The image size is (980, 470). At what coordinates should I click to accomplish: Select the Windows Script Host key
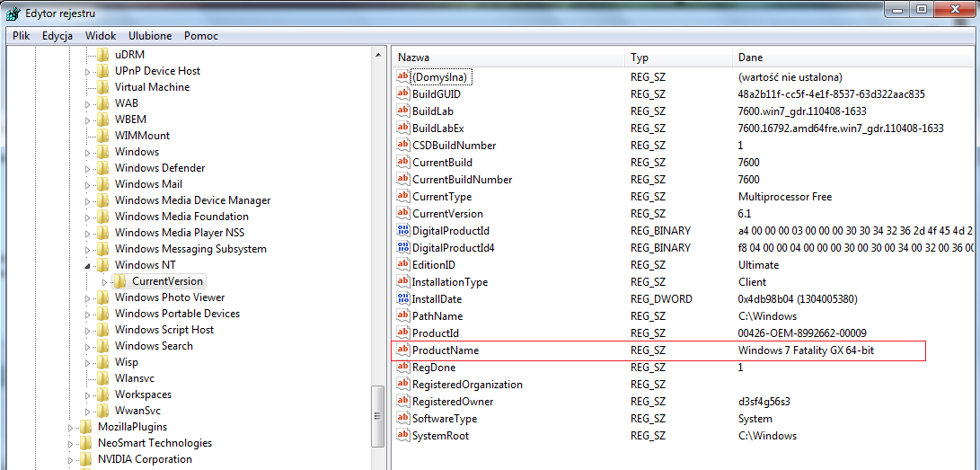pyautogui.click(x=164, y=330)
